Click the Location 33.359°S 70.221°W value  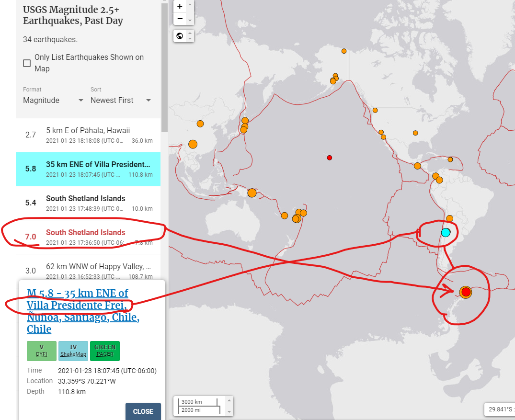click(x=87, y=381)
